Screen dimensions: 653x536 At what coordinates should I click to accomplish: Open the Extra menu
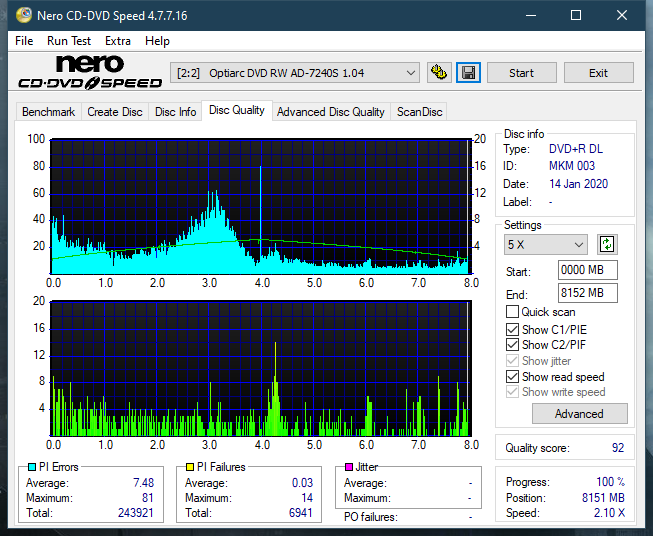tap(118, 41)
